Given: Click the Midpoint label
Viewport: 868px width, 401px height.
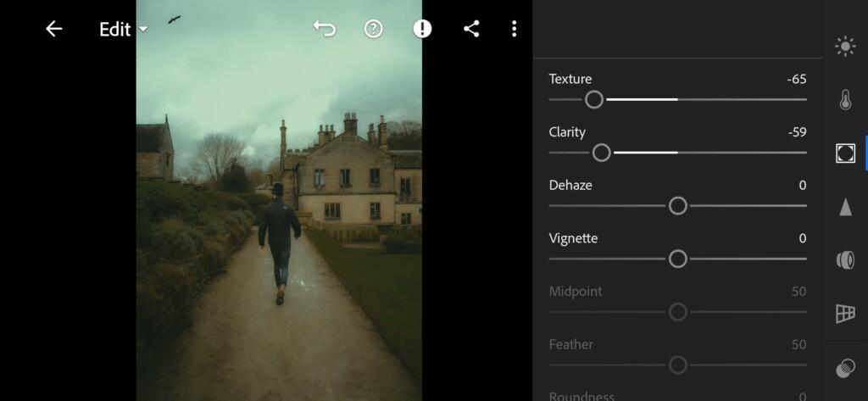Looking at the screenshot, I should pyautogui.click(x=576, y=292).
